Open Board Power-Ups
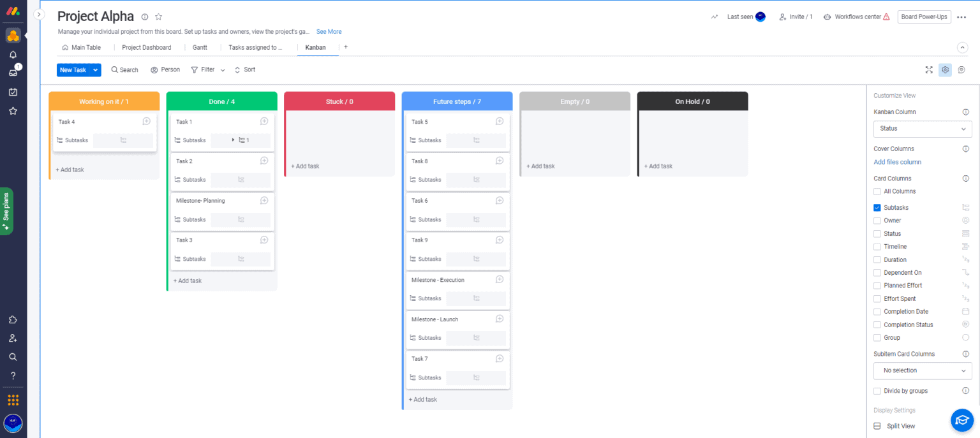This screenshot has width=980, height=438. pyautogui.click(x=924, y=17)
